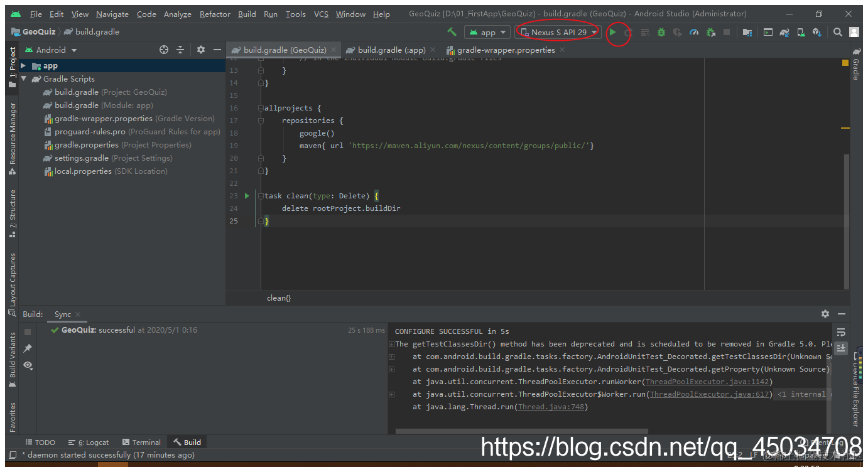The width and height of the screenshot is (868, 467).
Task: Toggle the Project tool window strip button
Action: click(12, 67)
